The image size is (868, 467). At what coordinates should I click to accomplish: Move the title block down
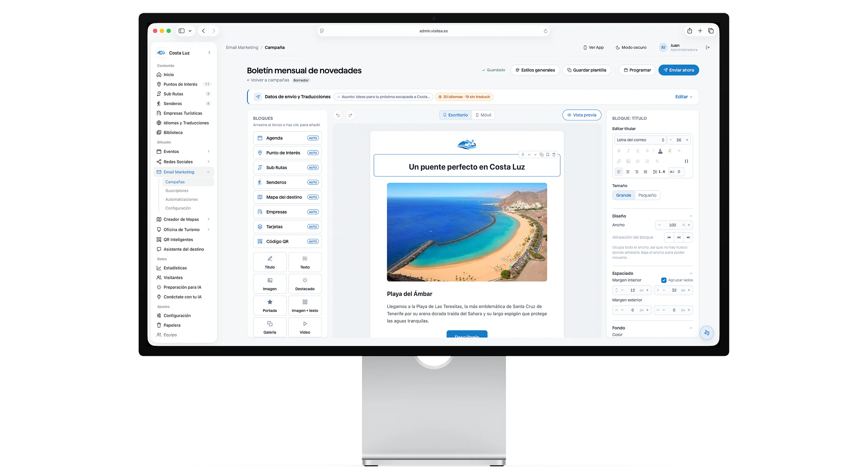[535, 154]
